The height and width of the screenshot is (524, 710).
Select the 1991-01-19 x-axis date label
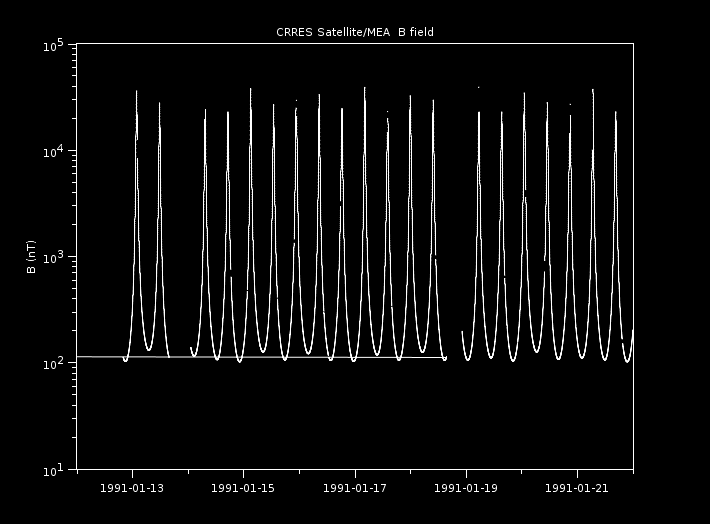[x=467, y=488]
